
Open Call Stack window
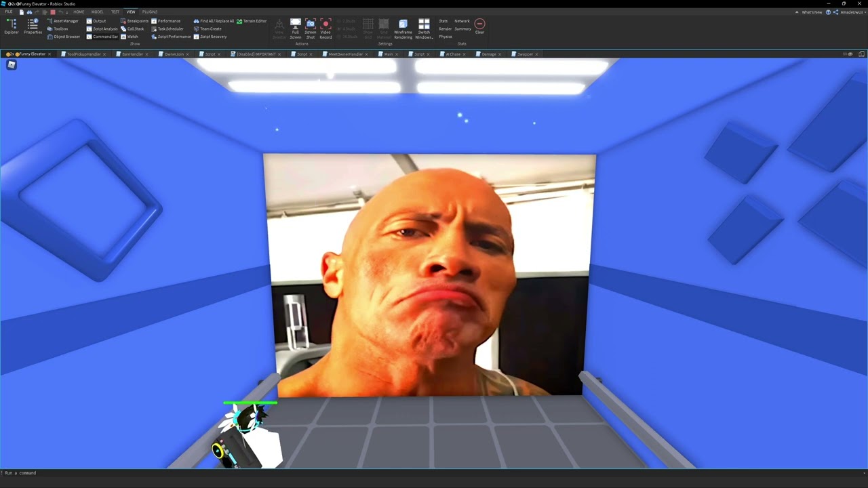pyautogui.click(x=132, y=29)
